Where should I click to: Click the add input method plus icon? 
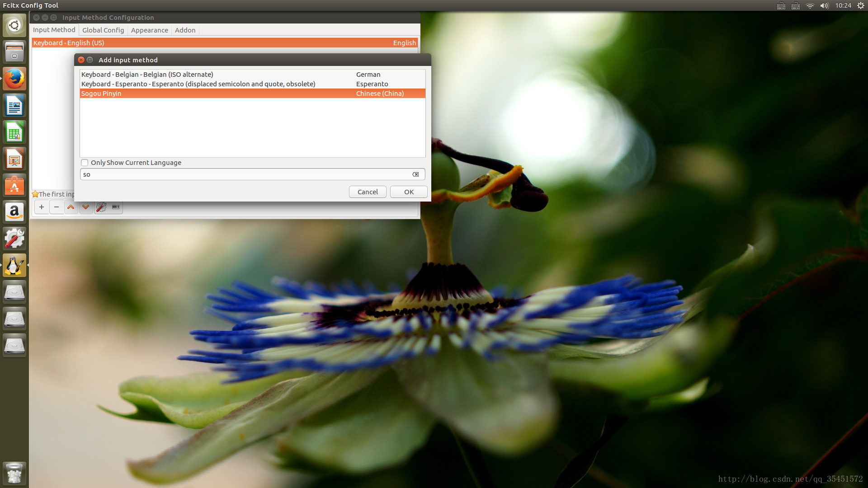pyautogui.click(x=41, y=207)
